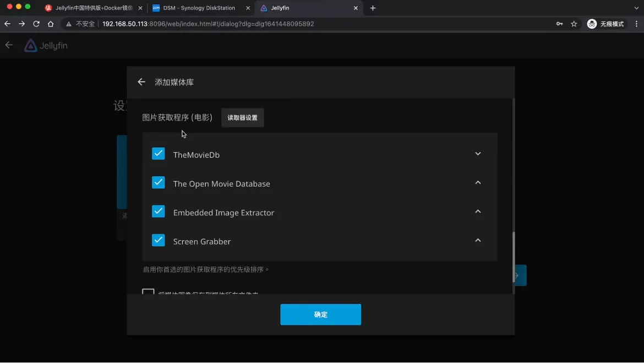
Task: Bookmark this page with the star icon
Action: [x=574, y=24]
